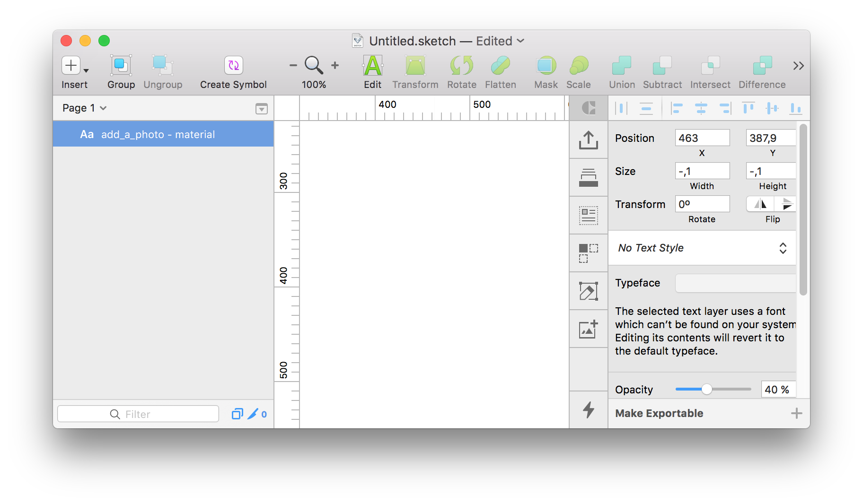
Task: Click the Union boolean icon
Action: tap(621, 72)
